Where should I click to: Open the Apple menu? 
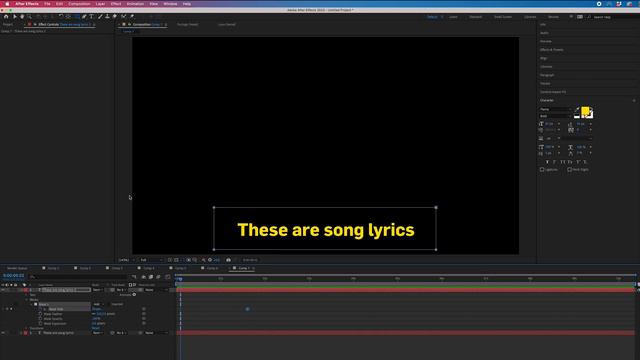coord(7,4)
